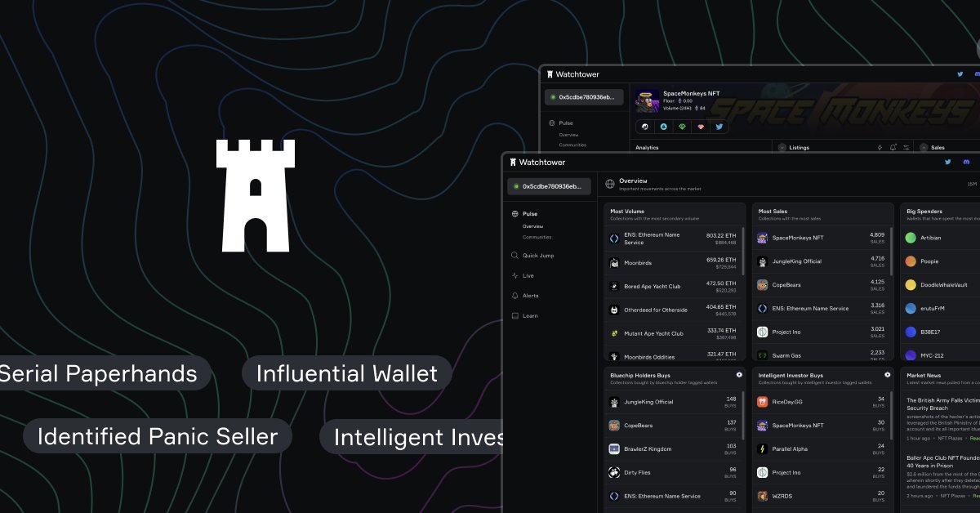Click Parallel Alpha row
Viewport: 980px width, 513px height.
[822, 448]
